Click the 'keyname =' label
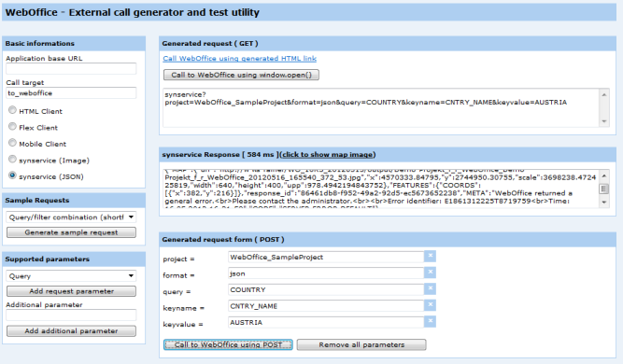 [x=184, y=308]
